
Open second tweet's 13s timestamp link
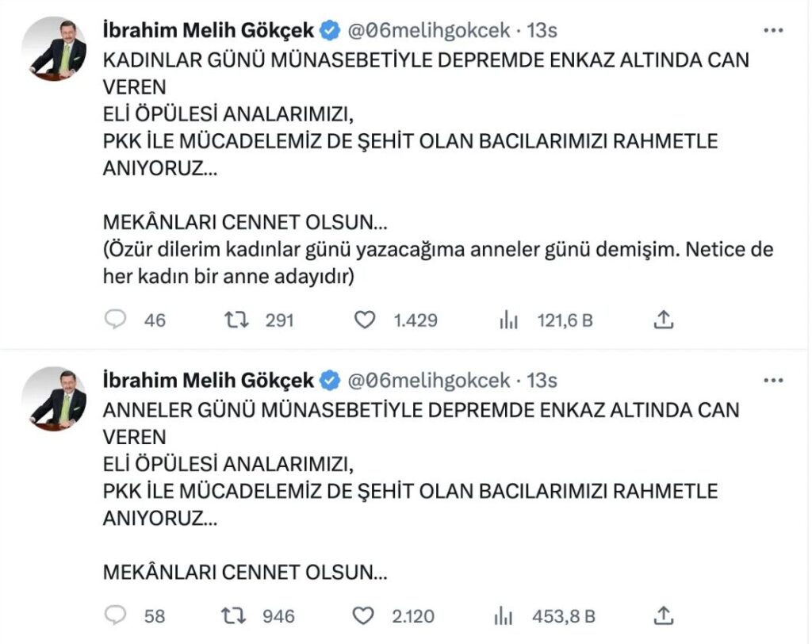pyautogui.click(x=542, y=381)
